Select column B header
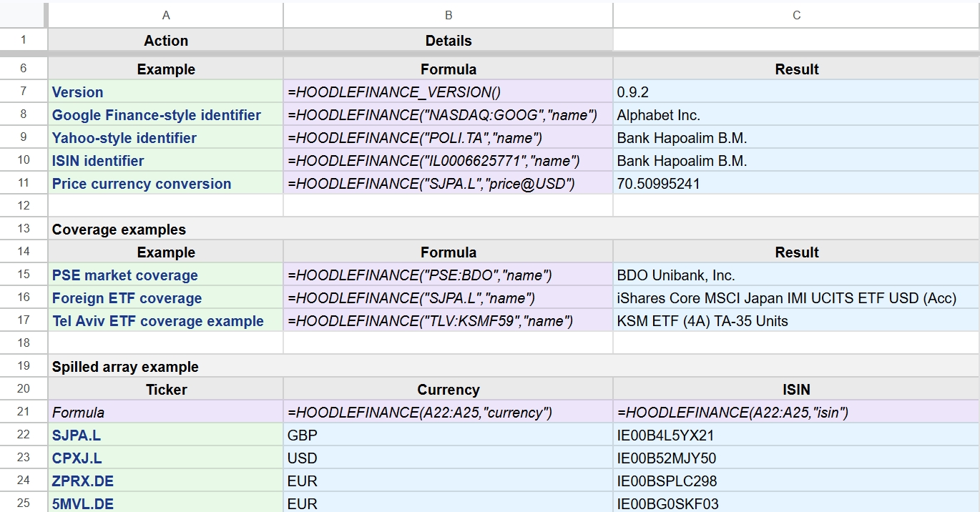The image size is (980, 512). pos(448,14)
